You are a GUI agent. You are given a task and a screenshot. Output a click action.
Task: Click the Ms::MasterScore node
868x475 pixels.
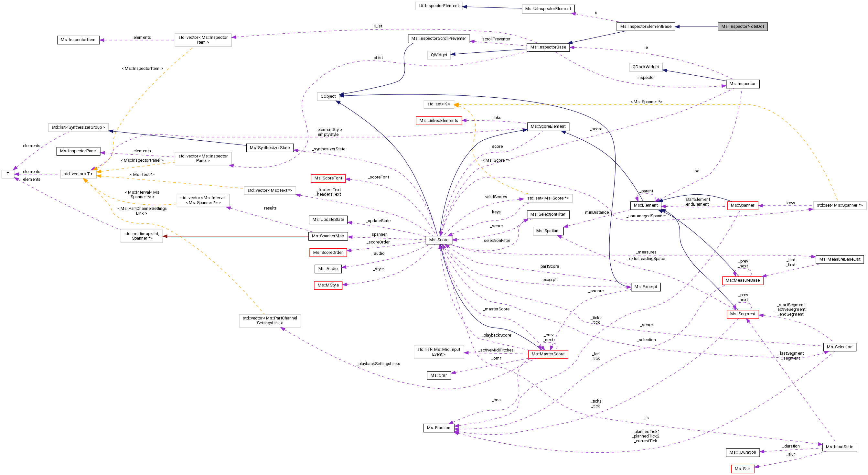pos(548,354)
